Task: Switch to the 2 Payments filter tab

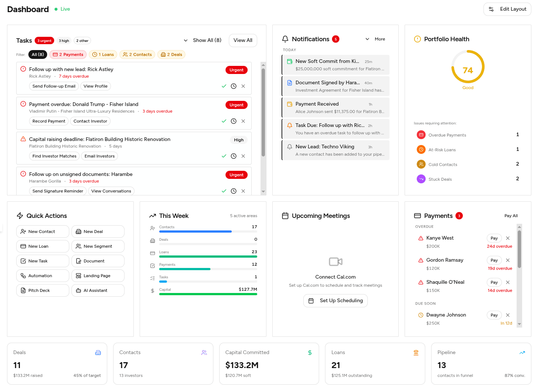Action: click(68, 54)
